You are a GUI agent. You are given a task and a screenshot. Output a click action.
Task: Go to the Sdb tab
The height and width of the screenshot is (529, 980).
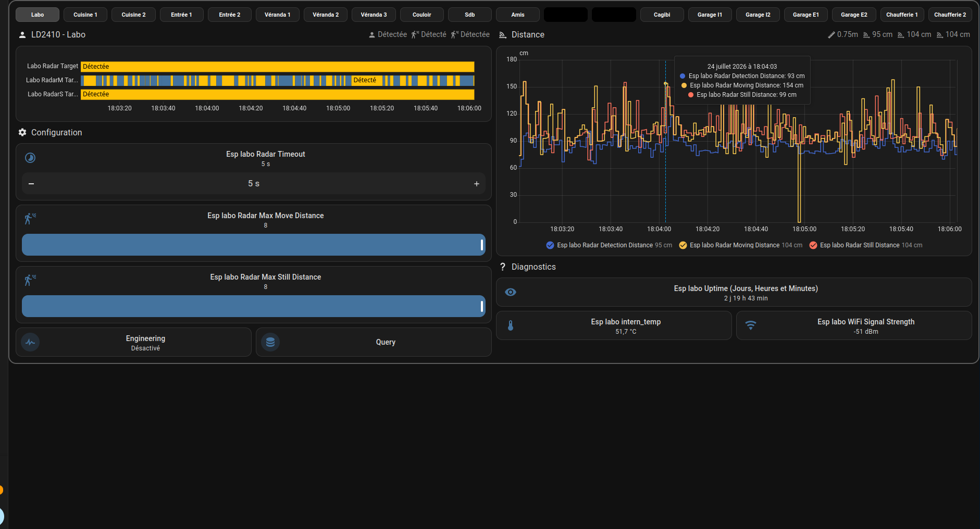point(470,15)
